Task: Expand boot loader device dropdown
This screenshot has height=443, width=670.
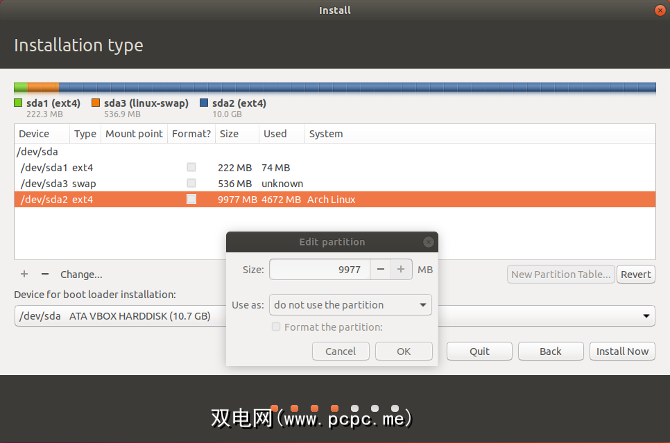Action: [647, 317]
